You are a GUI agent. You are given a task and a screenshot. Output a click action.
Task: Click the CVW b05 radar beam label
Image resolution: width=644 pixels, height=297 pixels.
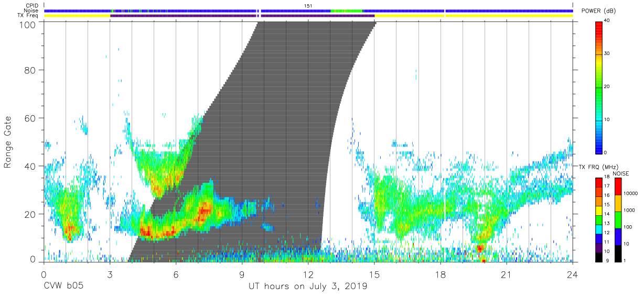click(63, 287)
